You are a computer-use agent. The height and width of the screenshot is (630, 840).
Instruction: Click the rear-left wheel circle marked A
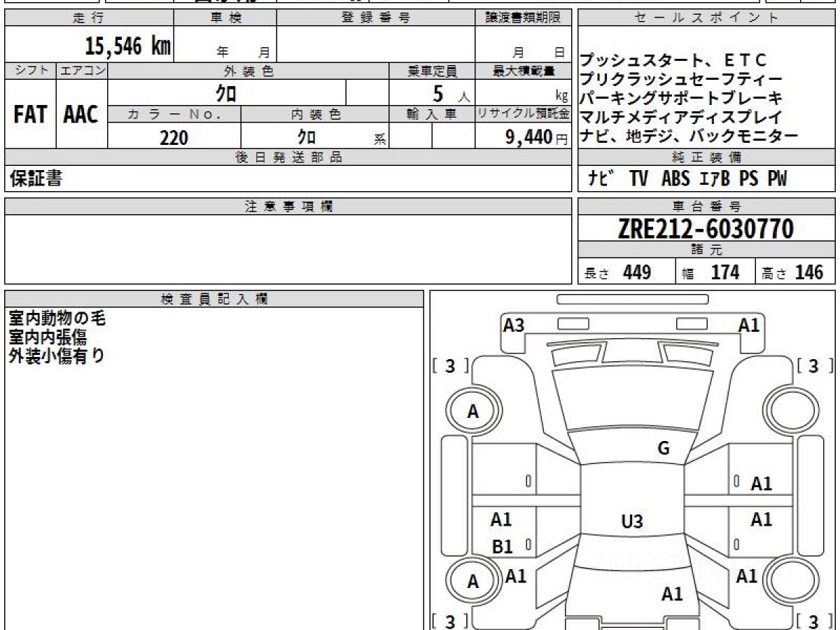(x=473, y=581)
